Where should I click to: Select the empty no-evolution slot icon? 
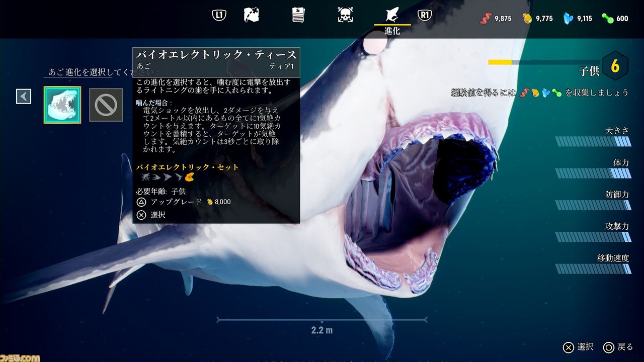tap(106, 105)
